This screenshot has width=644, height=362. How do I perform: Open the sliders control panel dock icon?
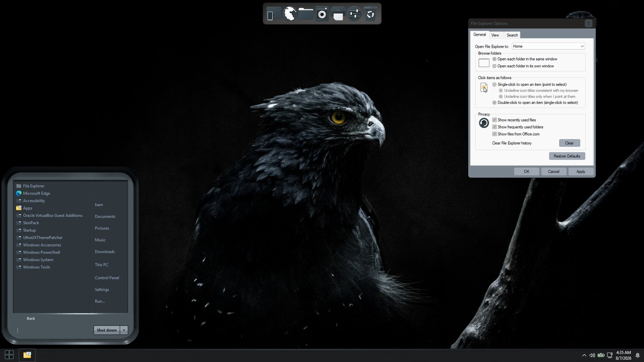click(x=354, y=14)
